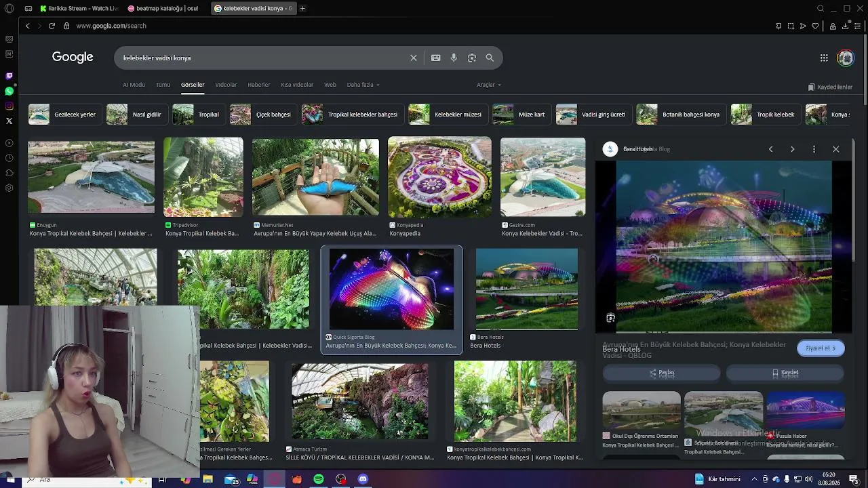Viewport: 868px width, 488px height.
Task: Click the pin icon in the browser toolbar
Action: 778,26
